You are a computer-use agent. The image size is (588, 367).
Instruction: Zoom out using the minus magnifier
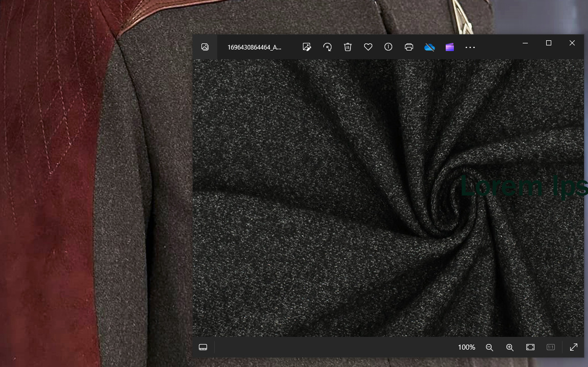pyautogui.click(x=490, y=348)
